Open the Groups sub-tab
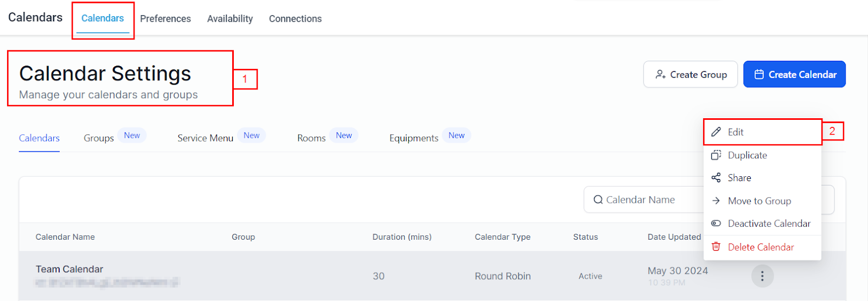 99,138
